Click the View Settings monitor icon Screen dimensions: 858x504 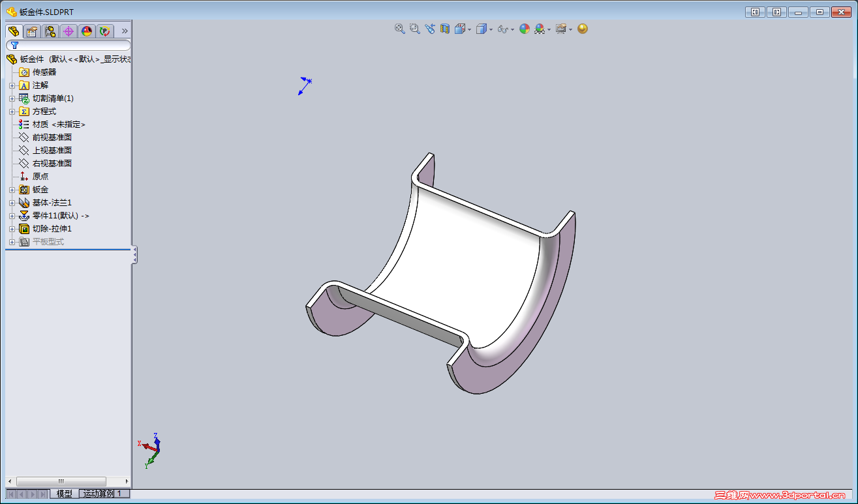(x=560, y=29)
